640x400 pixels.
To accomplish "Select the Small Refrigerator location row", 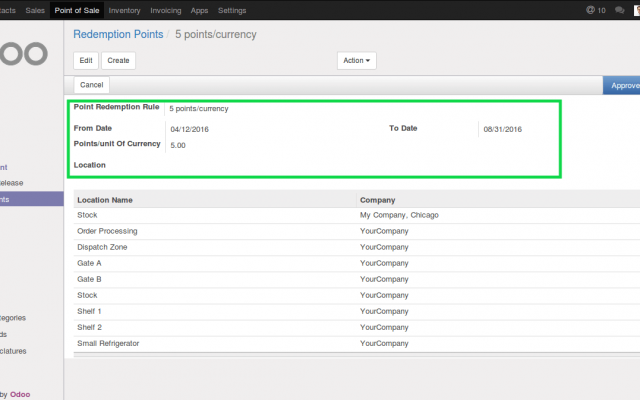I will click(108, 343).
